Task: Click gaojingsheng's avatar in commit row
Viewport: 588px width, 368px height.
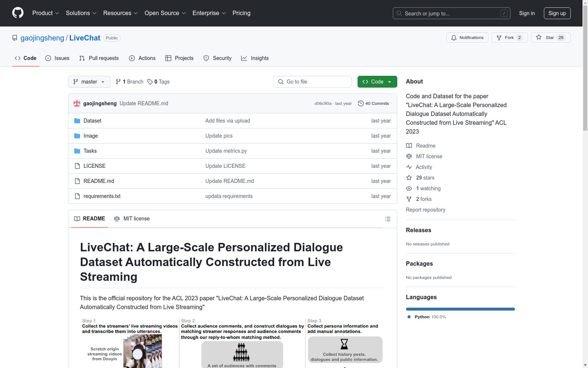Action: pyautogui.click(x=77, y=103)
